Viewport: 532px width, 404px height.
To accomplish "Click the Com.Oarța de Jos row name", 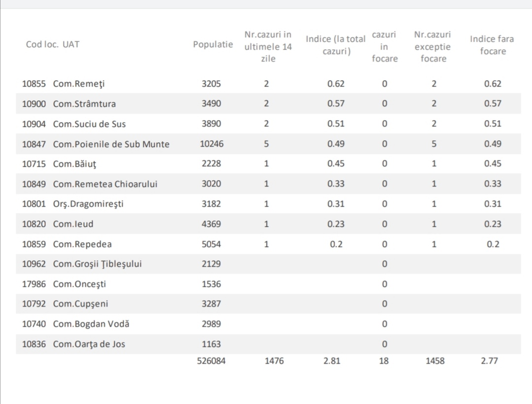I will [89, 344].
